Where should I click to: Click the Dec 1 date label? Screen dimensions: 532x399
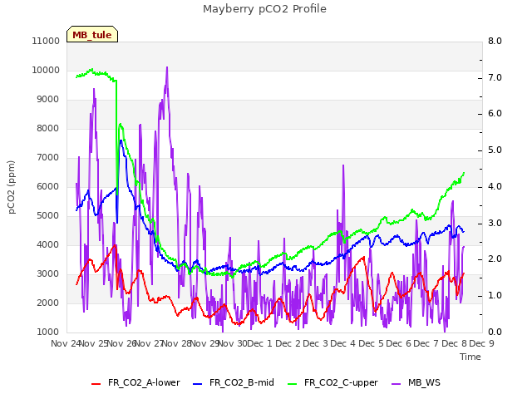[x=259, y=343]
